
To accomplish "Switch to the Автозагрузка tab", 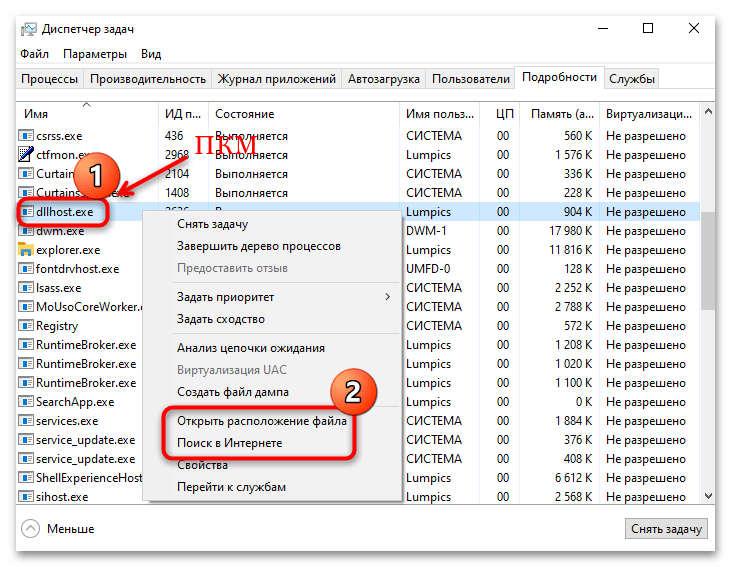I will click(384, 79).
